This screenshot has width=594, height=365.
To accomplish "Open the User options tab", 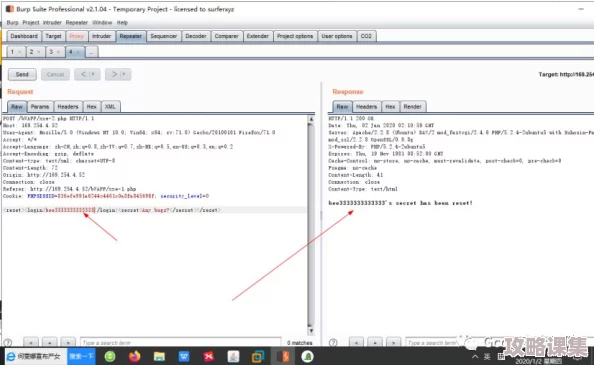I will coord(337,36).
